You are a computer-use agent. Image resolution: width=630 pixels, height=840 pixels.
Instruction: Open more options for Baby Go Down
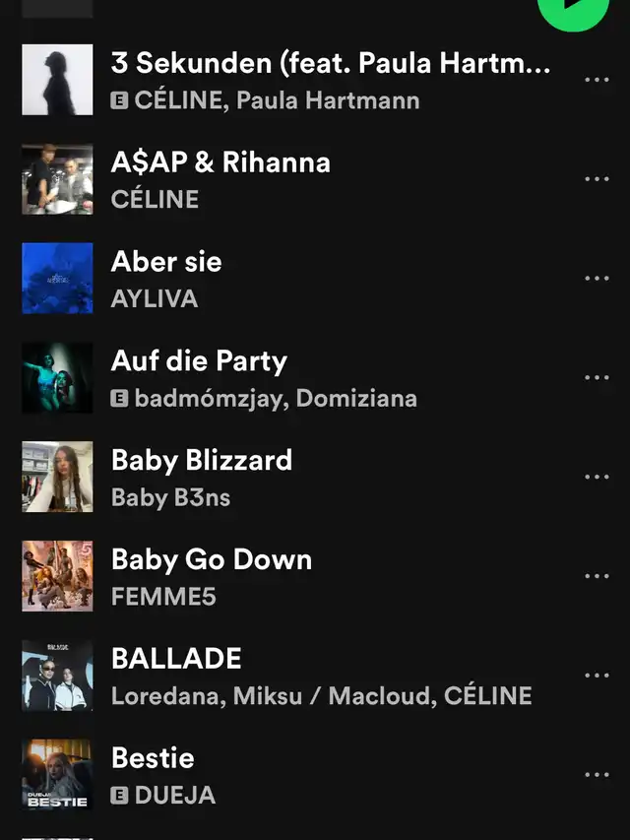(597, 576)
